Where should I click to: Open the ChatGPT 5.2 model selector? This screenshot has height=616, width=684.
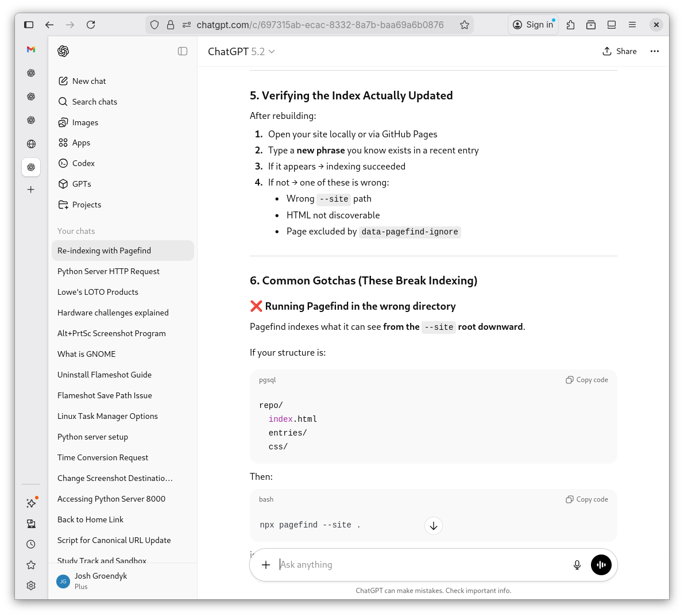point(241,51)
